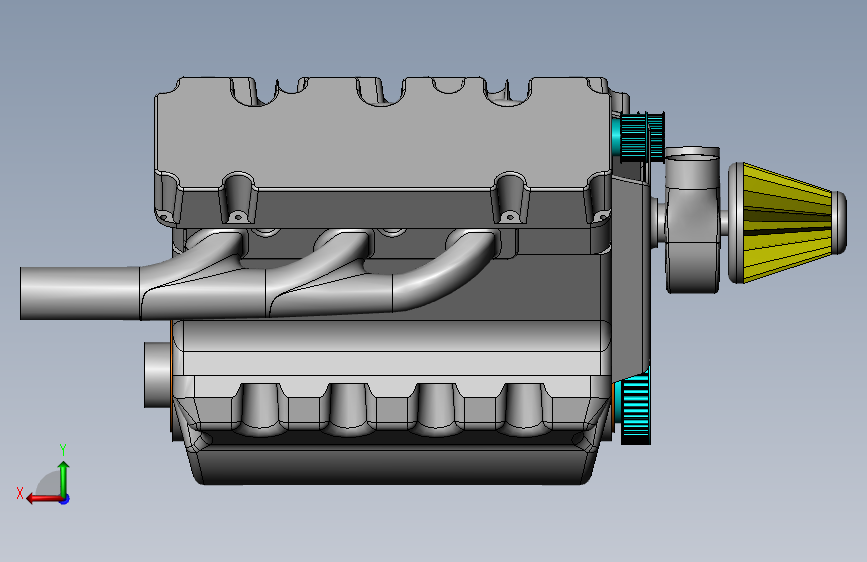Select the exhaust manifold outlet pipe
The image size is (867, 562).
pyautogui.click(x=80, y=294)
